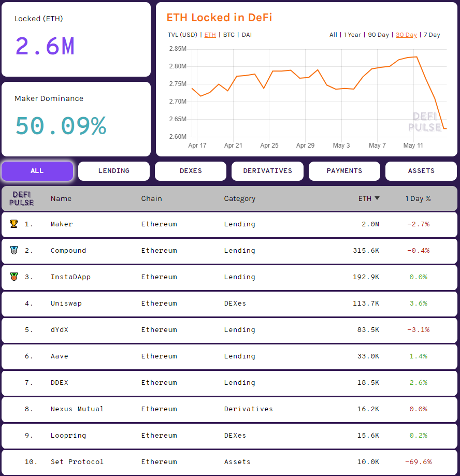The image size is (460, 476).
Task: Open the InstaDApp project row
Action: (x=229, y=278)
